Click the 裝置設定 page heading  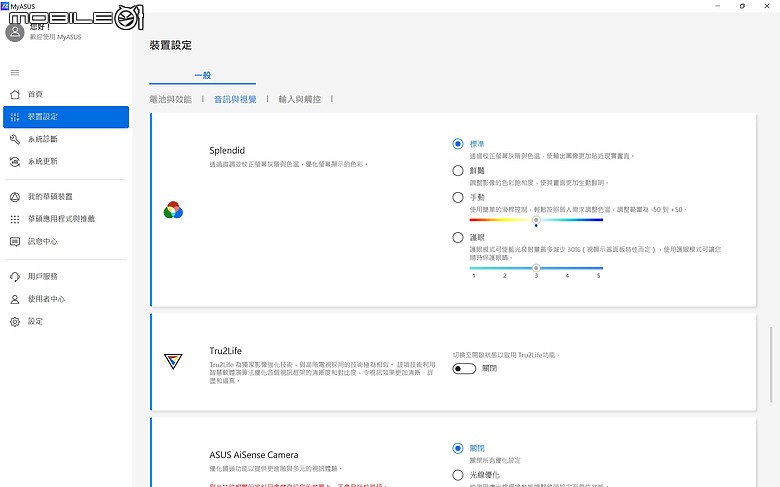[x=171, y=45]
